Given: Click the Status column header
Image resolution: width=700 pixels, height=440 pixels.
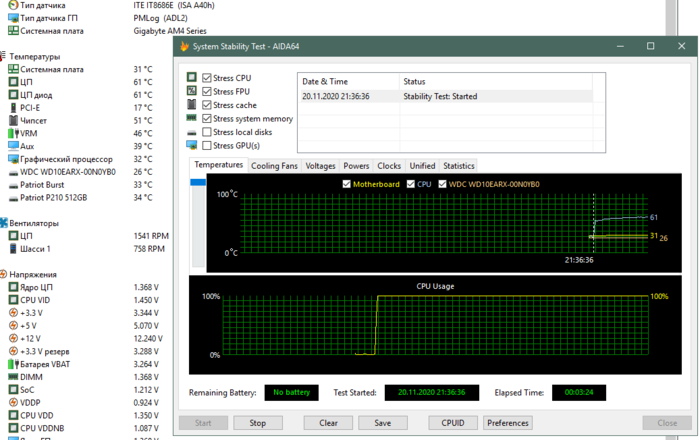Looking at the screenshot, I should 496,82.
